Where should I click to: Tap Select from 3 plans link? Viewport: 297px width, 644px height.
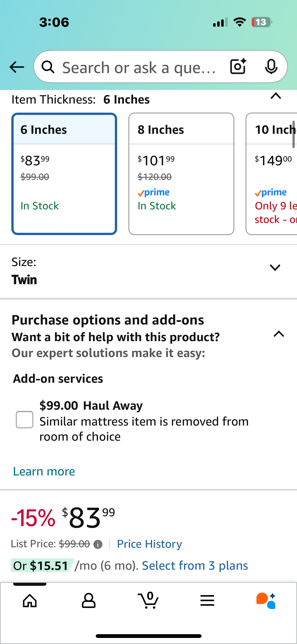195,566
